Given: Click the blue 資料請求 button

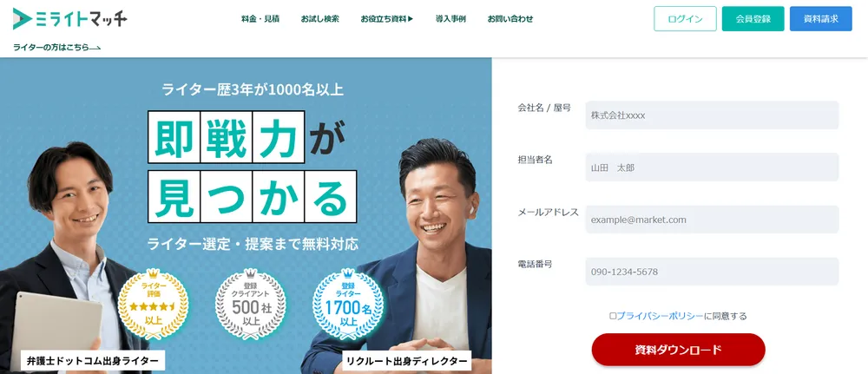Looking at the screenshot, I should 821,19.
